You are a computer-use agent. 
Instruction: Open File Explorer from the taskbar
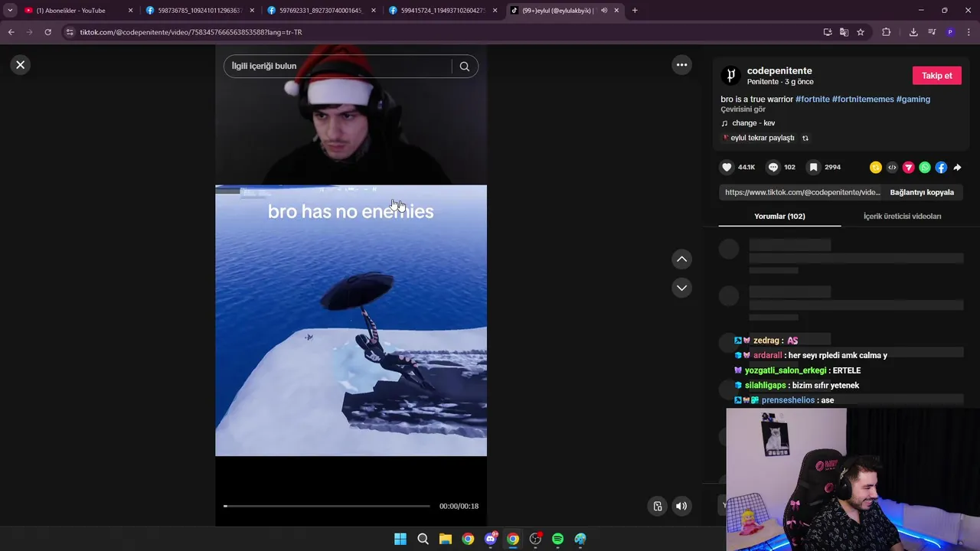(445, 539)
